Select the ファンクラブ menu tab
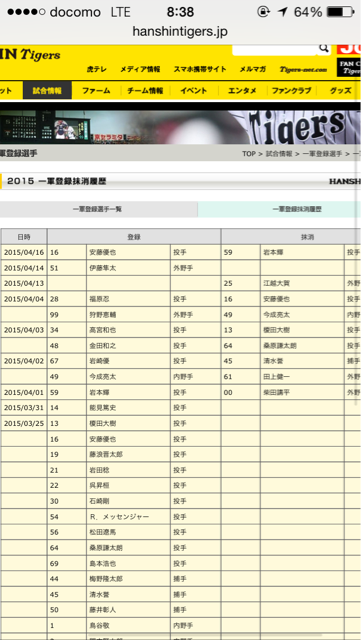Screen dimensions: 361x640 [x=291, y=90]
